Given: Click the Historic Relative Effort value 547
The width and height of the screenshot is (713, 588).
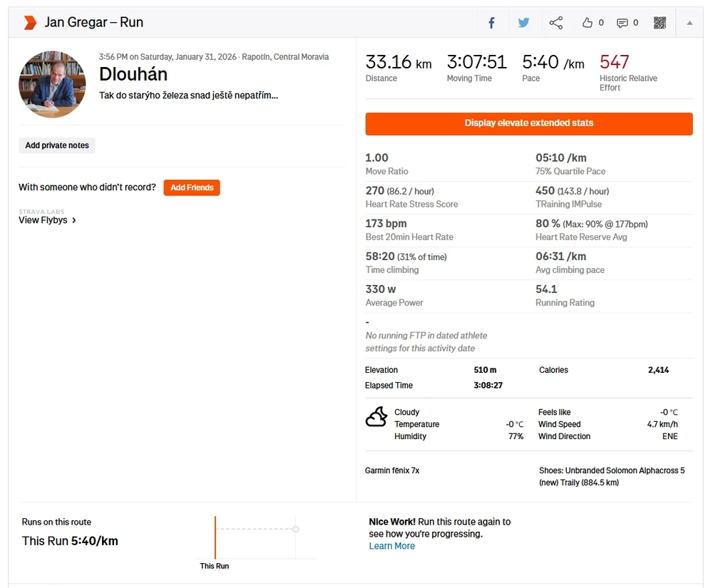Looking at the screenshot, I should 614,62.
